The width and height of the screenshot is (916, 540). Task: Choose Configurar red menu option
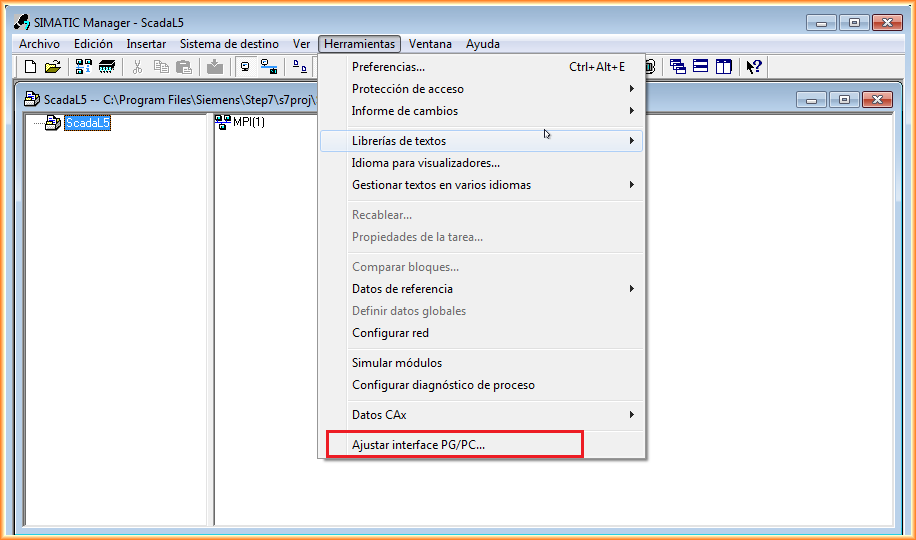click(390, 333)
